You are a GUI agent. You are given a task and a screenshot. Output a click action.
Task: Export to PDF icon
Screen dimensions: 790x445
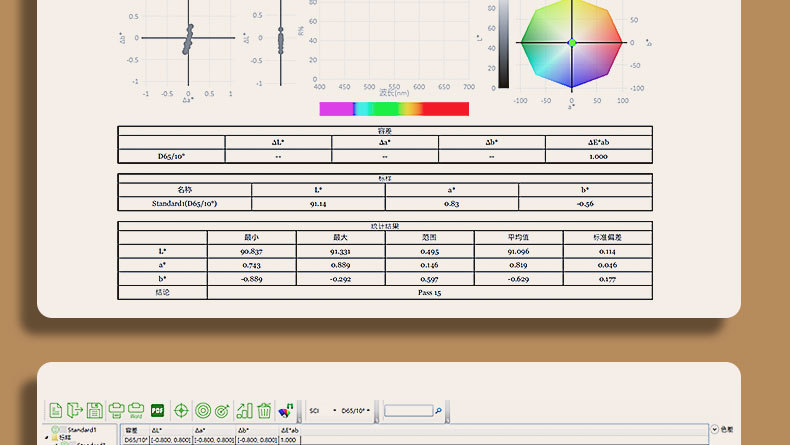[157, 410]
